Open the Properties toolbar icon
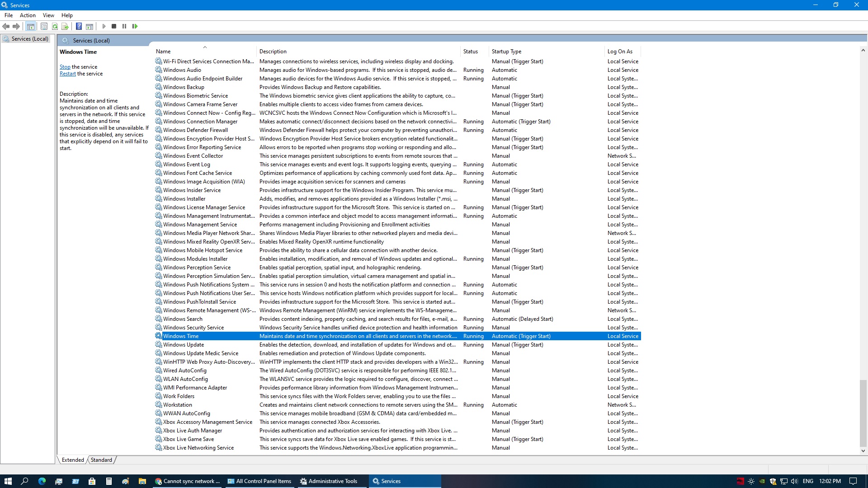 [x=44, y=26]
